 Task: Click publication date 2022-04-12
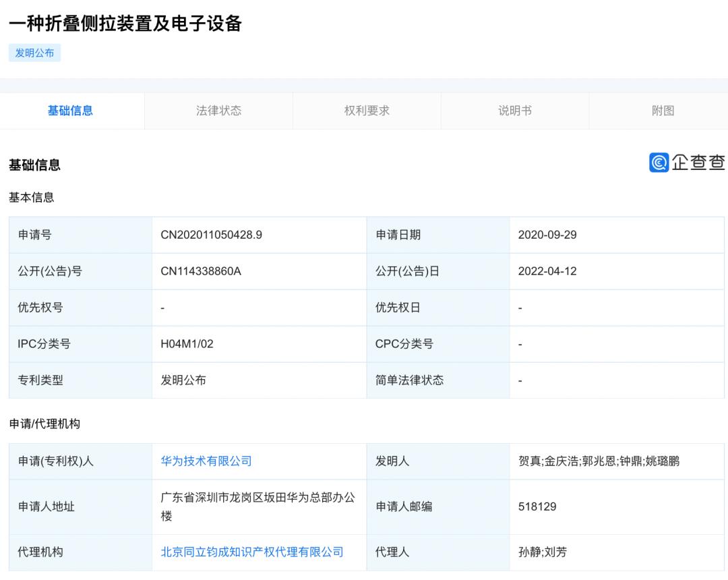point(547,271)
